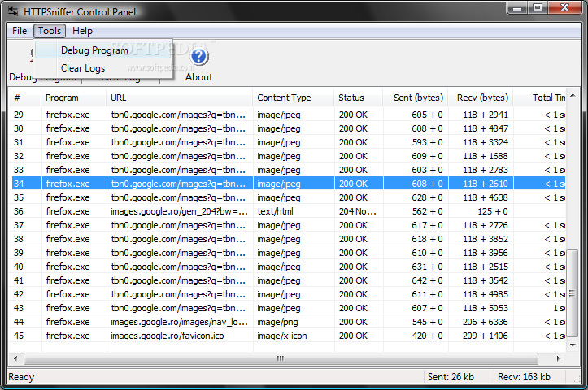Click the vertical scrollbar thumb

coord(573,293)
